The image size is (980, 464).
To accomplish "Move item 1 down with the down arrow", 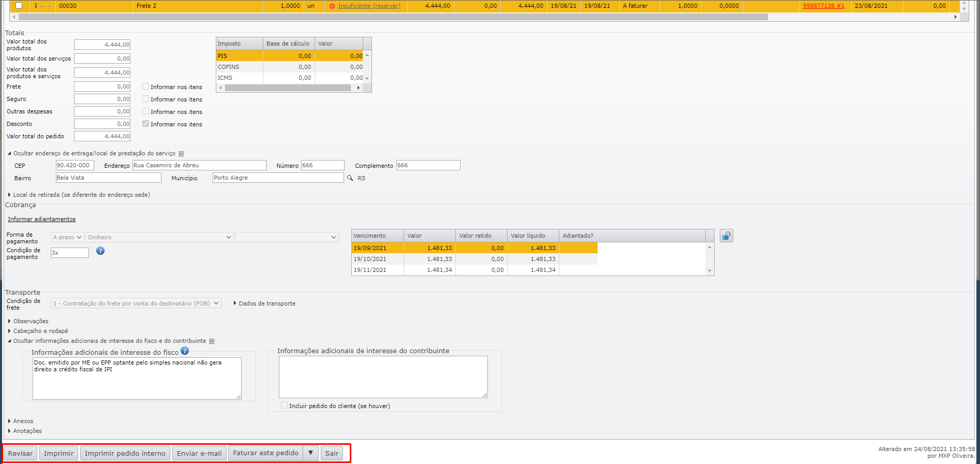I will click(x=49, y=6).
